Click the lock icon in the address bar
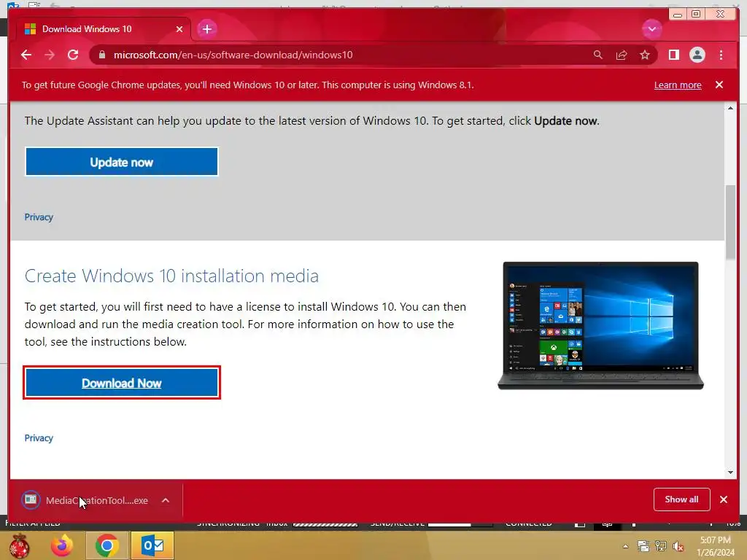The image size is (747, 560). (101, 55)
